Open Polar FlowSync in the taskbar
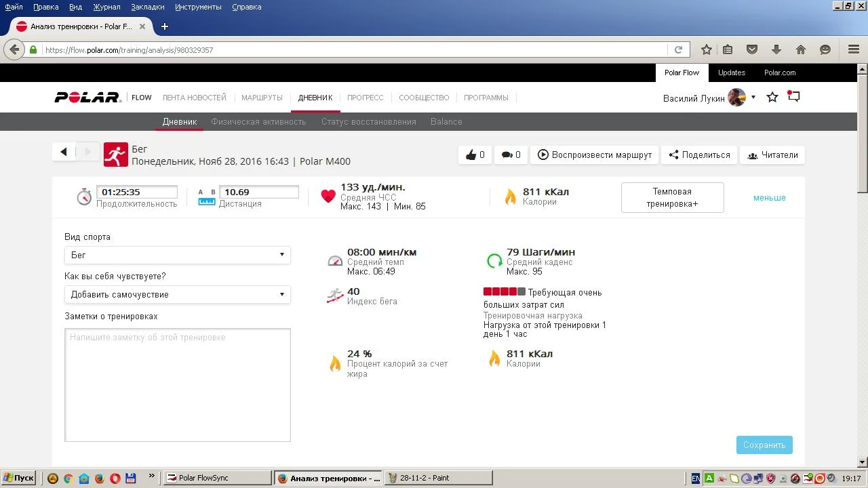 tap(218, 478)
